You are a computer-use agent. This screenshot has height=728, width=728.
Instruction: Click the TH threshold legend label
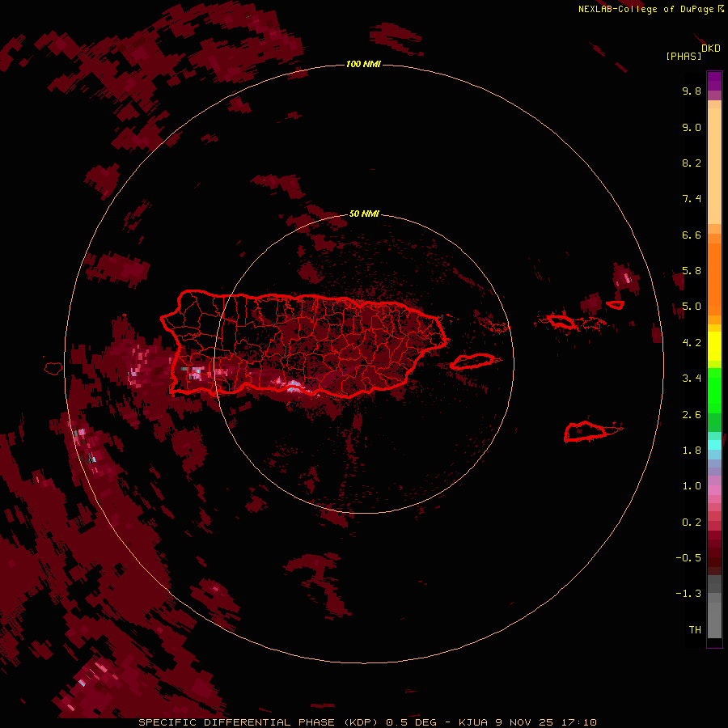695,630
